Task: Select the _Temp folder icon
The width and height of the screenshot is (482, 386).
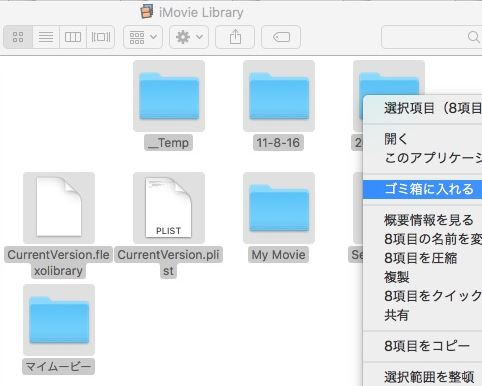Action: (x=169, y=96)
